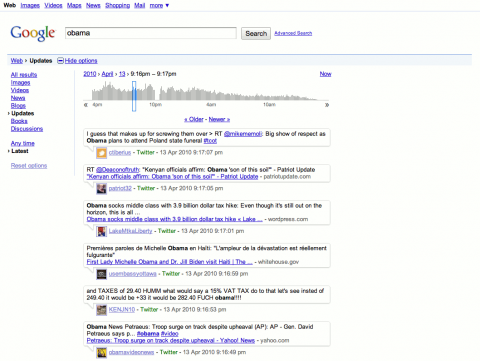The width and height of the screenshot is (480, 361).
Task: Click Twitter source next to ctiberius
Action: click(x=146, y=153)
